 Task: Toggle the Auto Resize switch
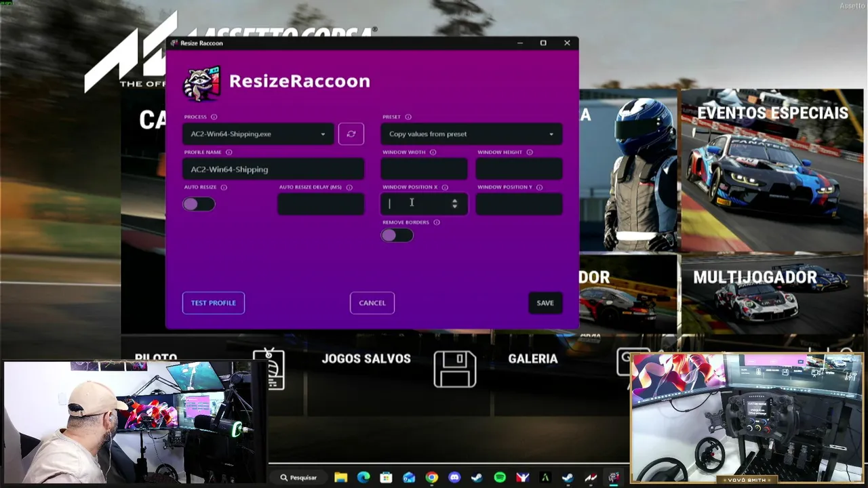click(199, 204)
